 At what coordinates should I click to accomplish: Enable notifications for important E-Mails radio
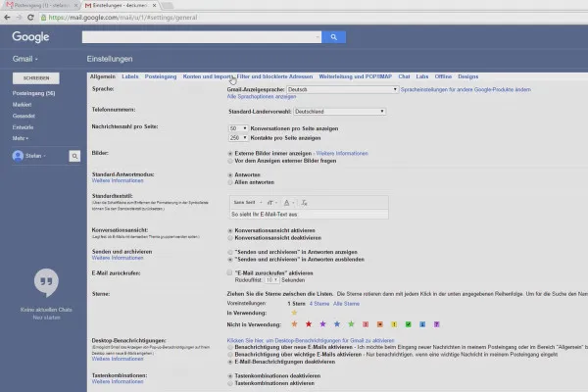coord(230,355)
